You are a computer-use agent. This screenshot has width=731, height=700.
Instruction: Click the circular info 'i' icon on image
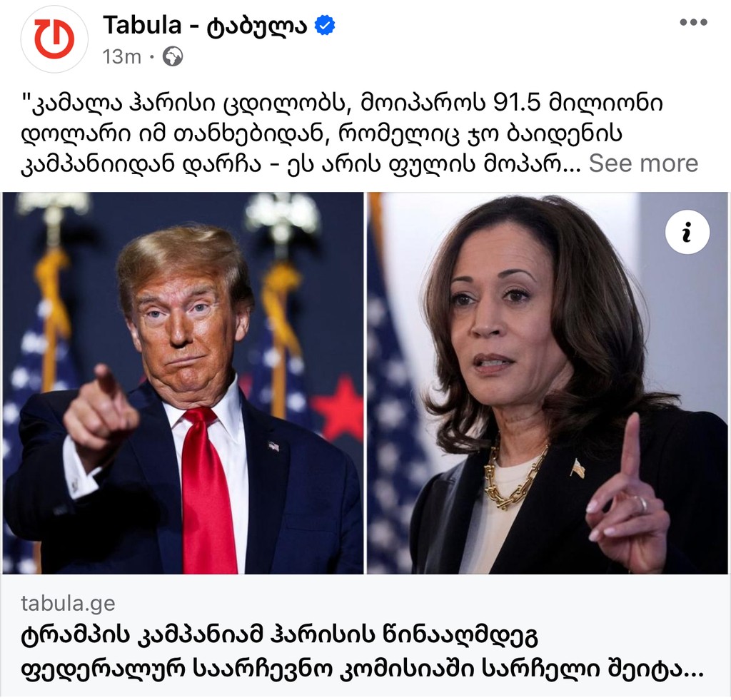(687, 232)
